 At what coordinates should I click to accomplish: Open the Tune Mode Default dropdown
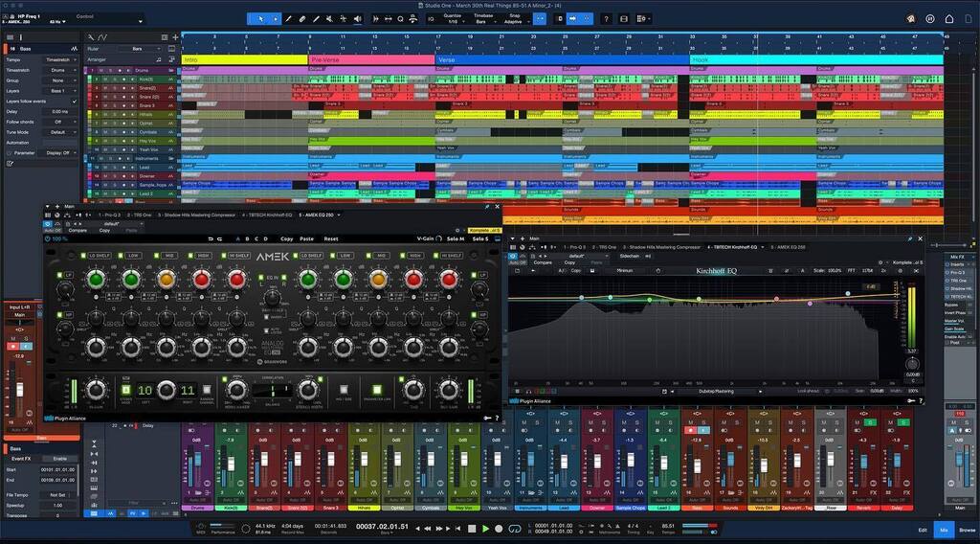tap(60, 132)
